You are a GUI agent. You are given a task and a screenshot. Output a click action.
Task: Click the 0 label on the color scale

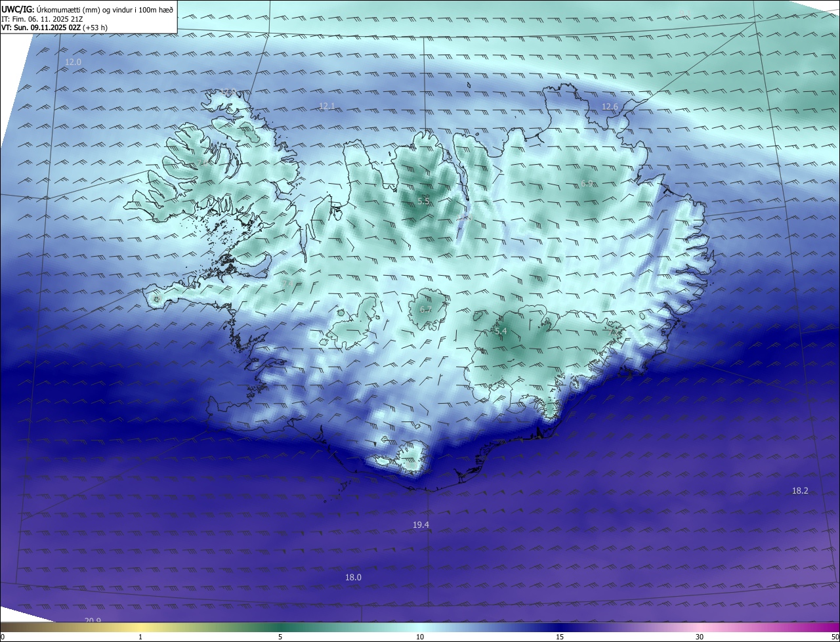(2, 637)
